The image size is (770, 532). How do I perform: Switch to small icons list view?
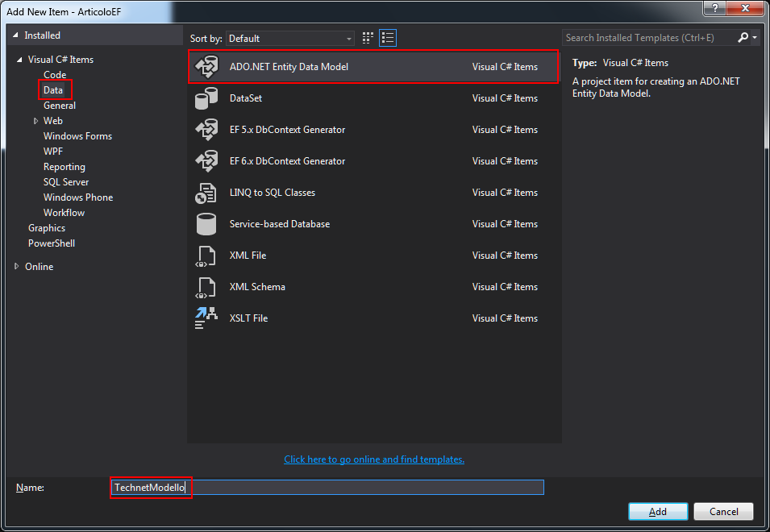point(388,38)
